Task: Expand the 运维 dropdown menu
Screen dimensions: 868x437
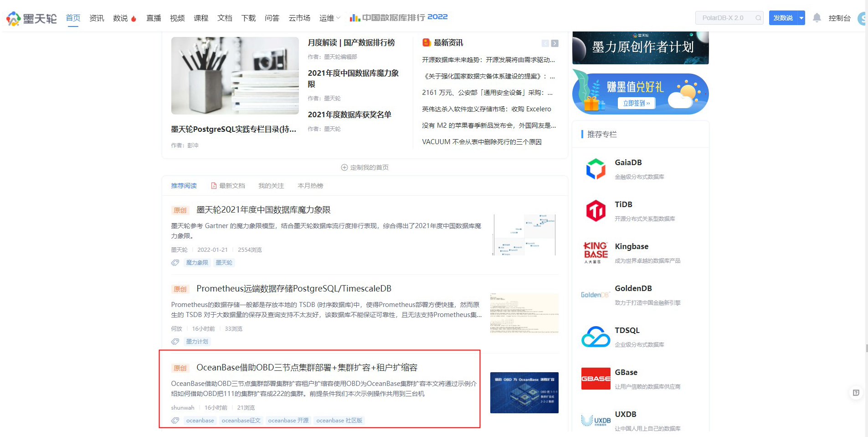Action: 330,18
